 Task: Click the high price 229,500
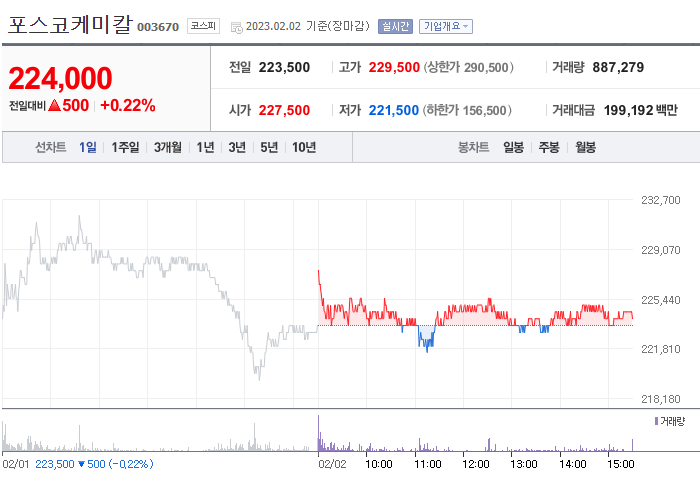pos(394,67)
